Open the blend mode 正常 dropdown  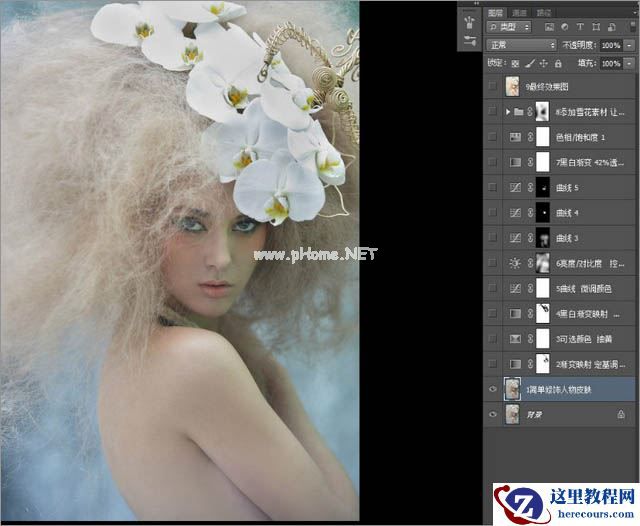[521, 45]
